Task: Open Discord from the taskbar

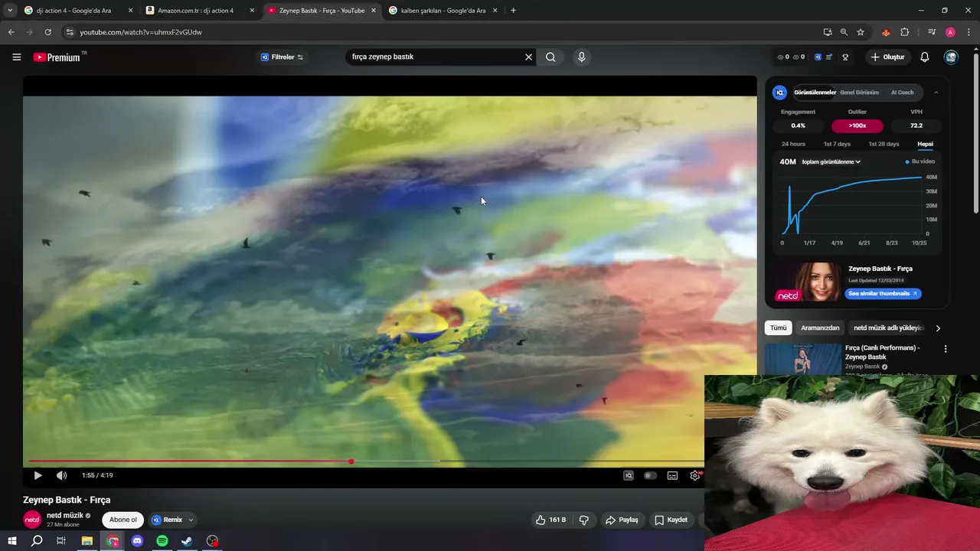Action: coord(137,540)
